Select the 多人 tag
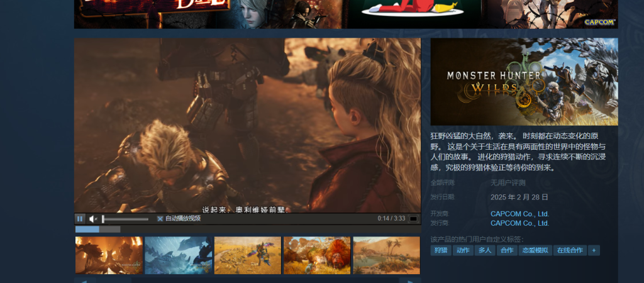The width and height of the screenshot is (644, 283). 485,250
